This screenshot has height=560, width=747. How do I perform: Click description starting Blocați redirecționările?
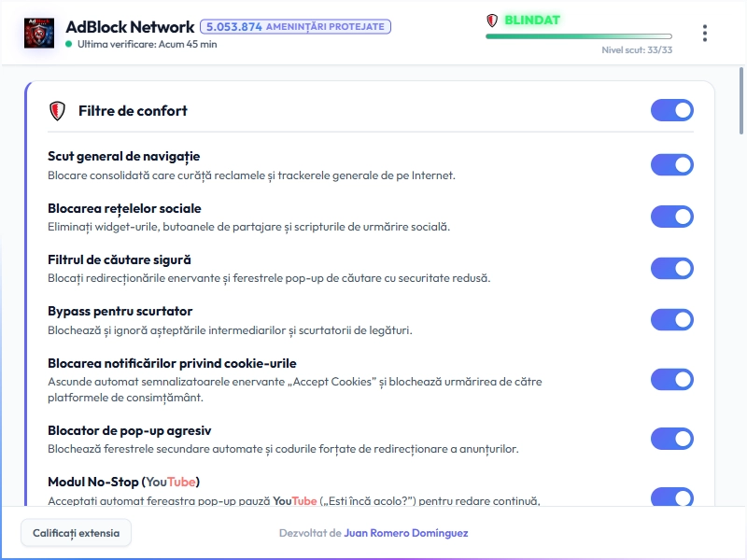pos(269,278)
